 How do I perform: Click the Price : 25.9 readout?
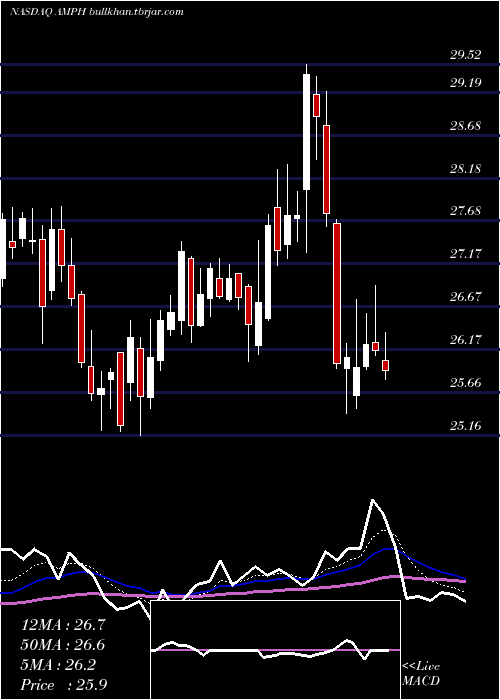coord(63,685)
